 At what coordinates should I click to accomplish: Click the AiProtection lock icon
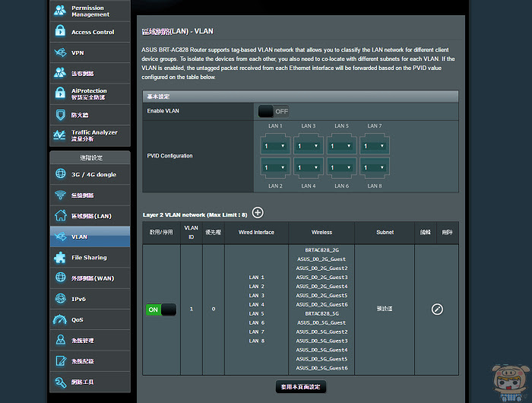60,93
